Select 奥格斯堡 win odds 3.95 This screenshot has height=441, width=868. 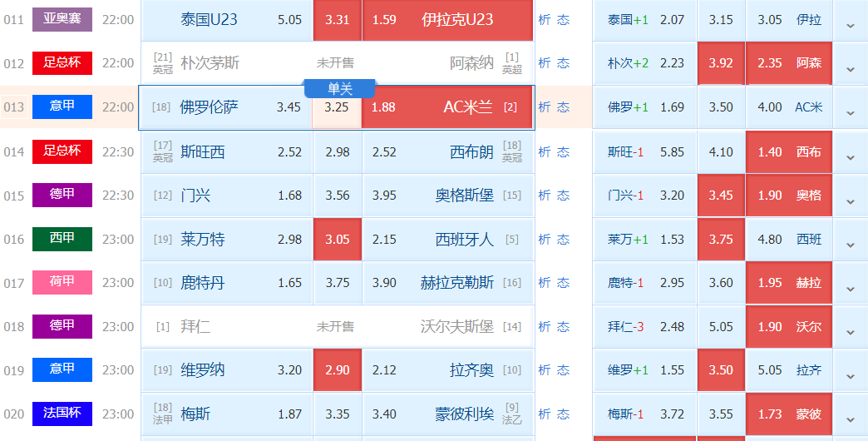point(447,196)
